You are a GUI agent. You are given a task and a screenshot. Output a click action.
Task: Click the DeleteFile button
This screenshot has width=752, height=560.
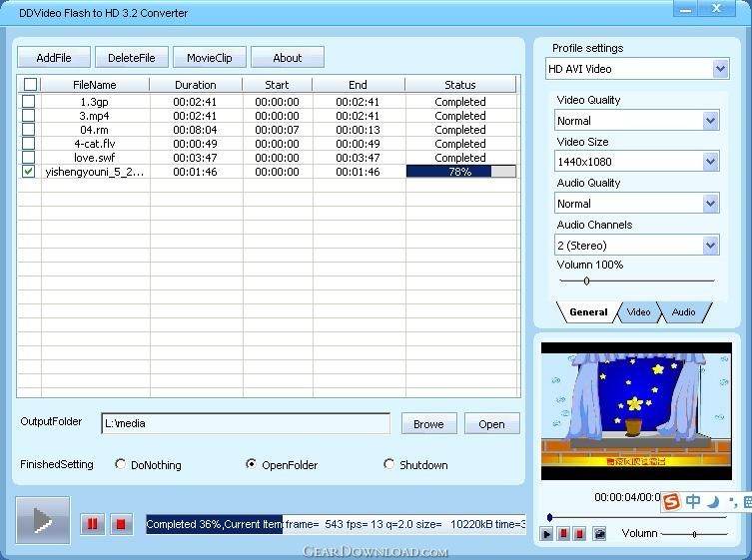pyautogui.click(x=132, y=58)
